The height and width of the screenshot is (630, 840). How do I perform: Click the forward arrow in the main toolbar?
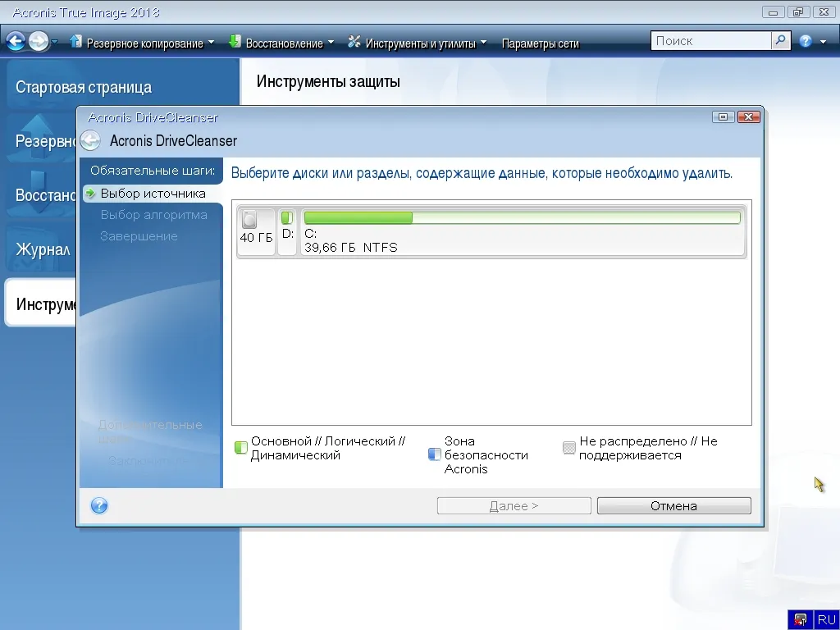click(39, 41)
